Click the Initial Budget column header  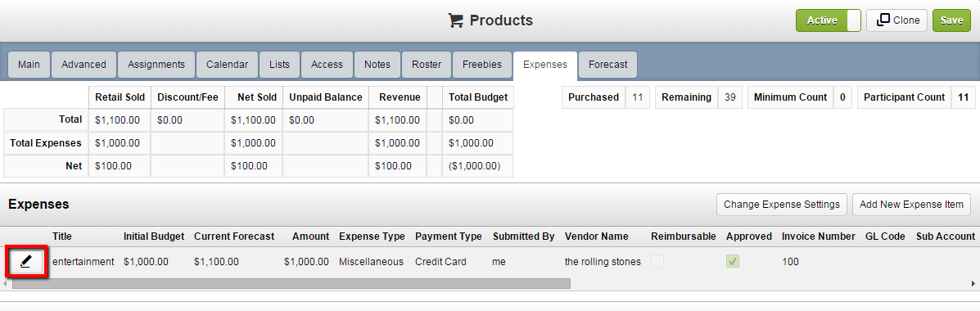click(154, 236)
